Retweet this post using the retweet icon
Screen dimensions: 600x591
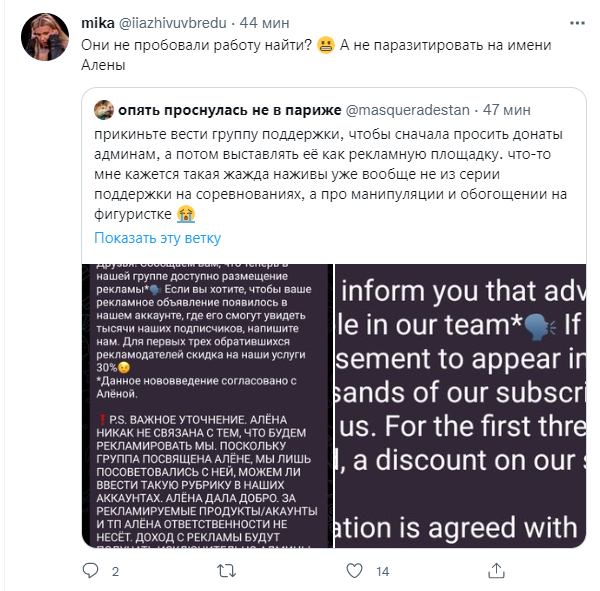click(224, 571)
